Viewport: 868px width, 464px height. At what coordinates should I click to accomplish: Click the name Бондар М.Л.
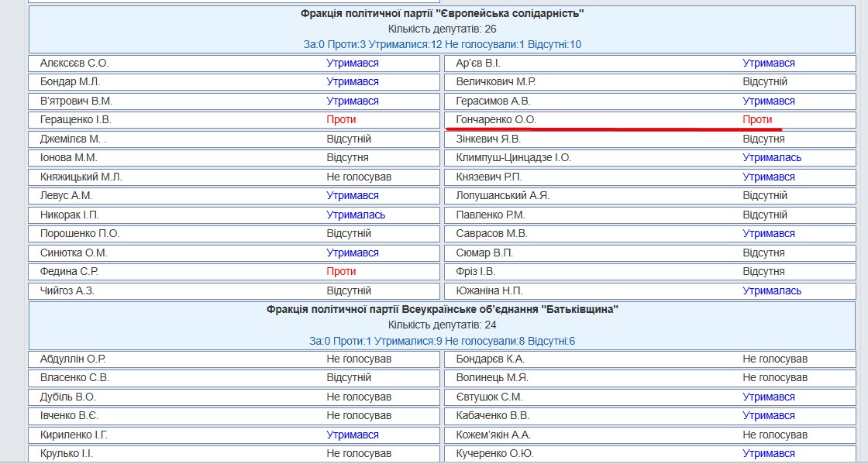[70, 82]
